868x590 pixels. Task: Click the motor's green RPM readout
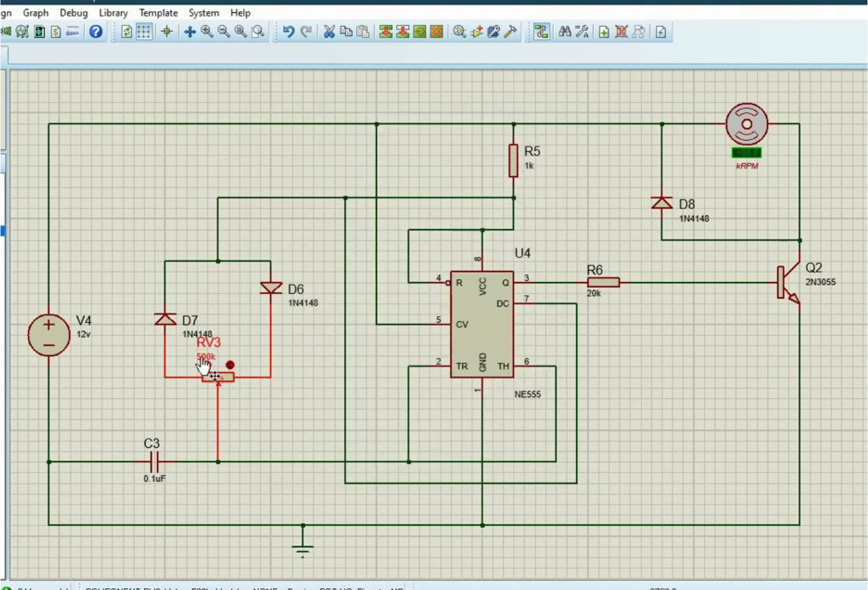(x=746, y=153)
